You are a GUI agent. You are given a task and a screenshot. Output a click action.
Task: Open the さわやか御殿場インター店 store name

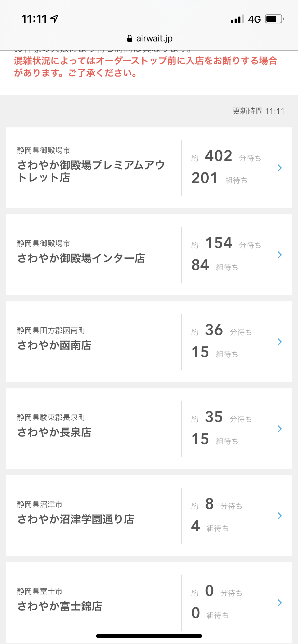(x=81, y=258)
